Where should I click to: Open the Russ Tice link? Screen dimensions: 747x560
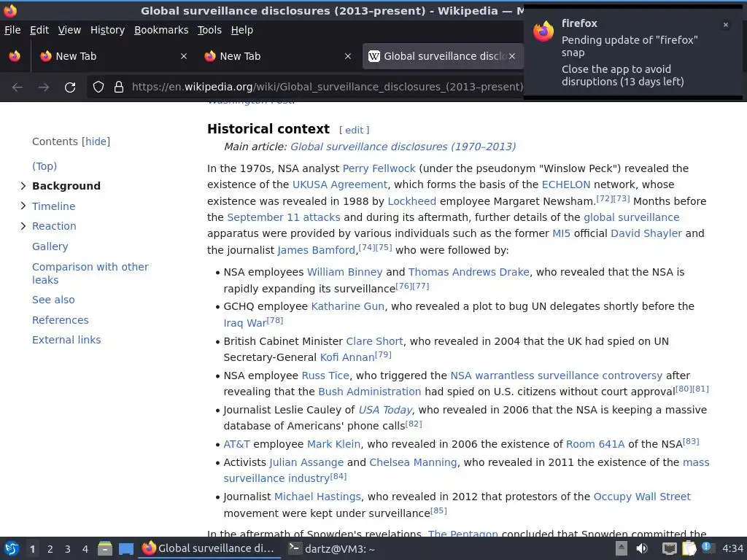coord(325,376)
